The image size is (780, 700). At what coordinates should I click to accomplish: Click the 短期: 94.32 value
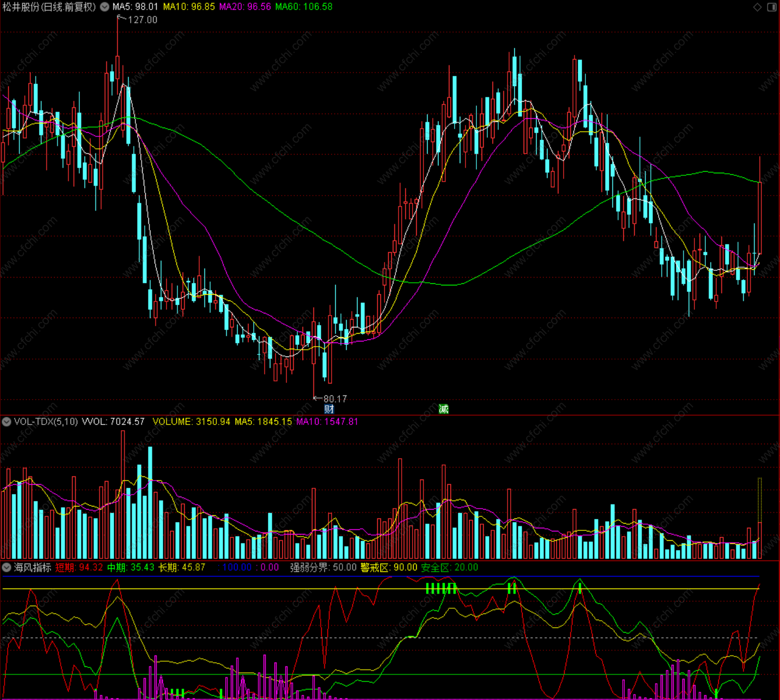coord(79,568)
